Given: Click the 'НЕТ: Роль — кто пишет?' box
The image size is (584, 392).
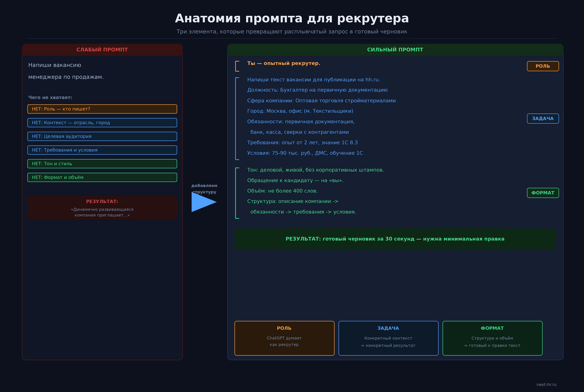Looking at the screenshot, I should click(x=102, y=109).
